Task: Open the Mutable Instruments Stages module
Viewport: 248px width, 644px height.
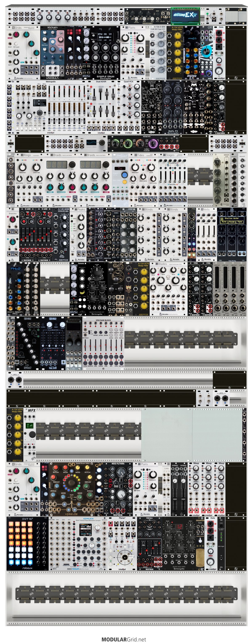Action: click(x=173, y=180)
